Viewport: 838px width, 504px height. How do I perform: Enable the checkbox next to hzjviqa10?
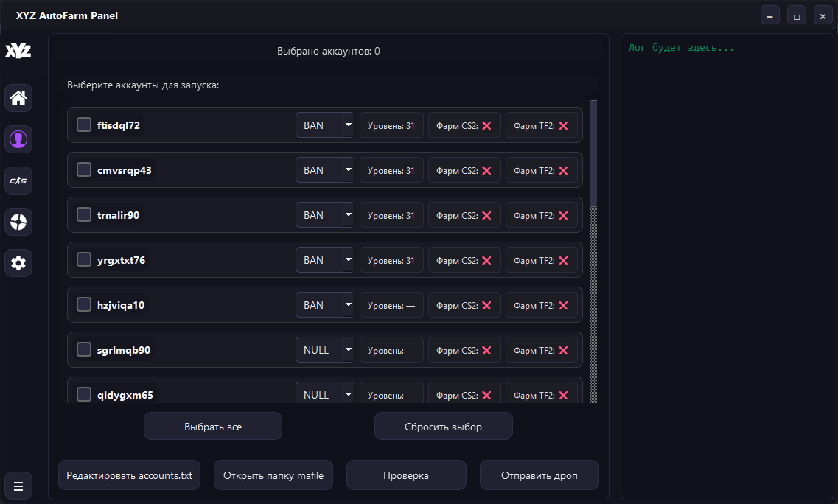point(84,305)
